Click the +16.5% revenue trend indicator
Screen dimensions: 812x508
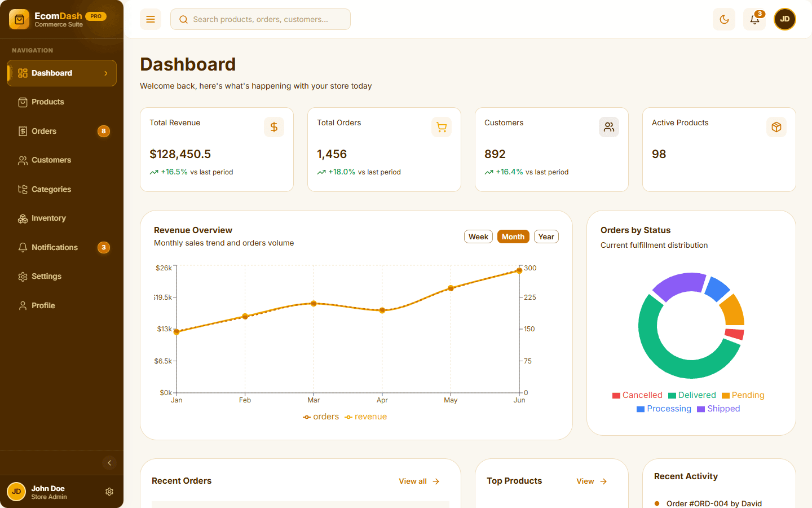pyautogui.click(x=169, y=172)
